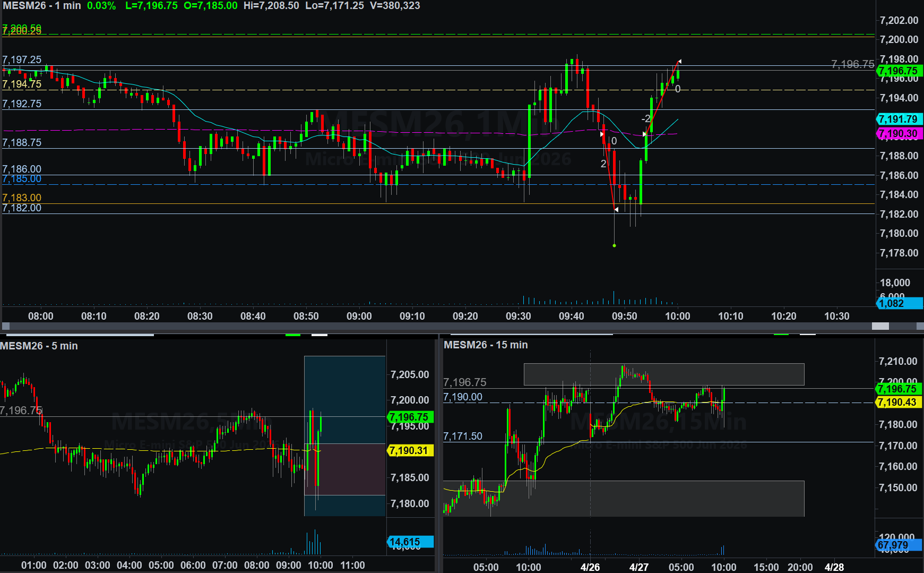Screen dimensions: 924x573
Task: Click the orange 7,183.00 price level label
Action: pyautogui.click(x=22, y=198)
